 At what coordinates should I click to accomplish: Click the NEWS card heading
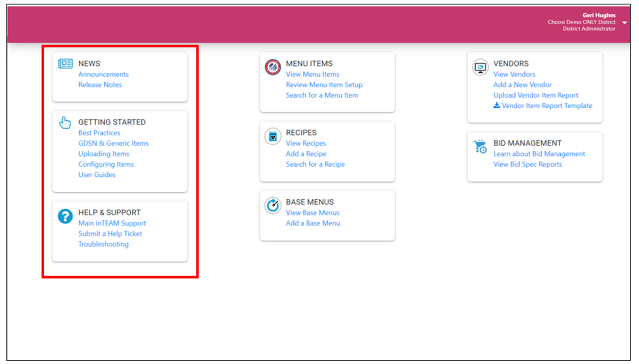pos(89,63)
